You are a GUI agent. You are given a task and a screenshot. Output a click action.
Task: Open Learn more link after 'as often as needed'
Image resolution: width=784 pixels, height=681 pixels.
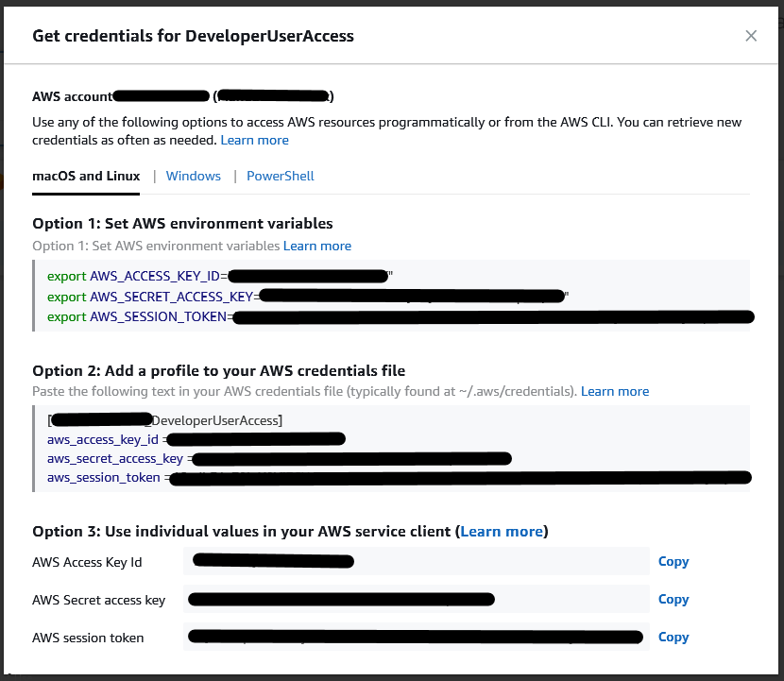pos(254,140)
